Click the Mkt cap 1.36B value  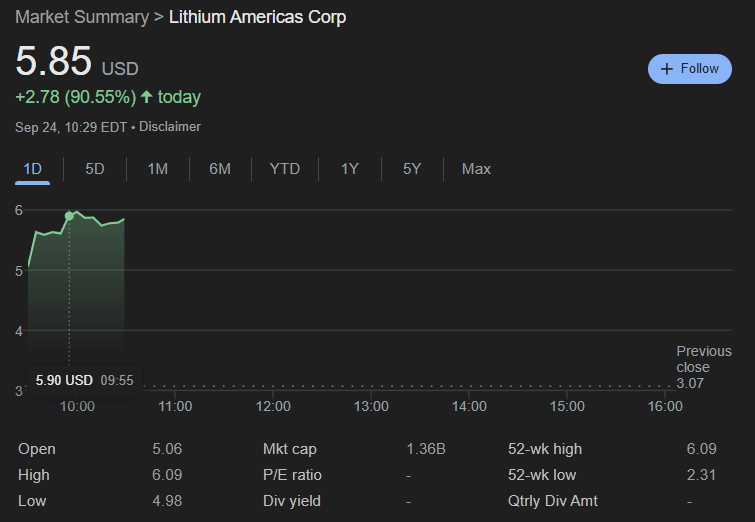426,449
